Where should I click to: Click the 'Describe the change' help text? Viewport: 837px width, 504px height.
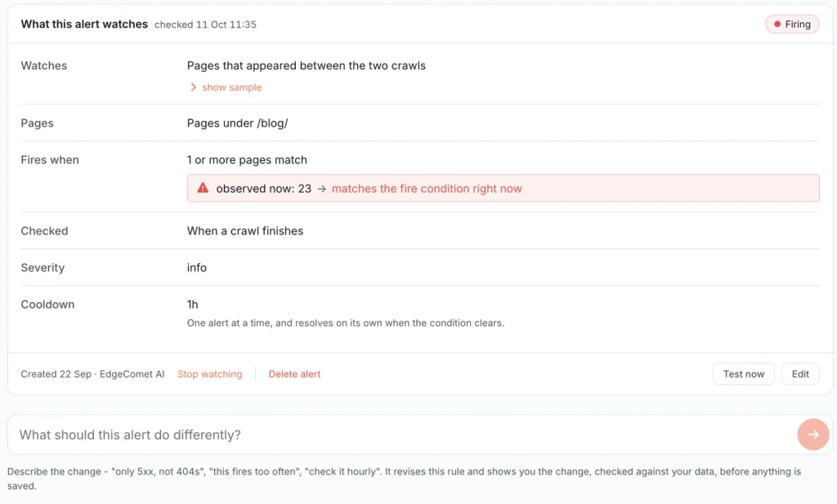pyautogui.click(x=404, y=479)
